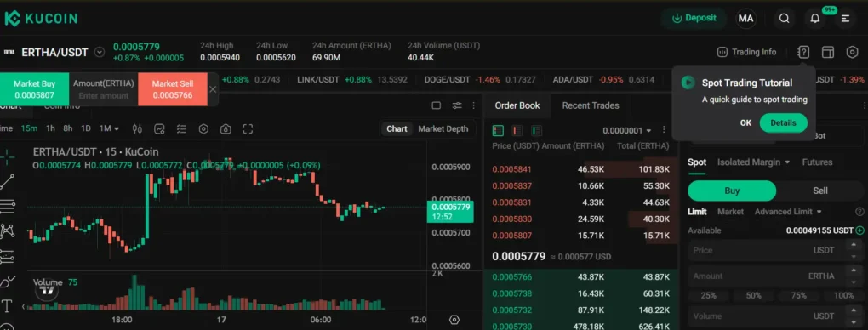Screen dimensions: 868x330
Task: Select the 1D chart interval
Action: [86, 128]
